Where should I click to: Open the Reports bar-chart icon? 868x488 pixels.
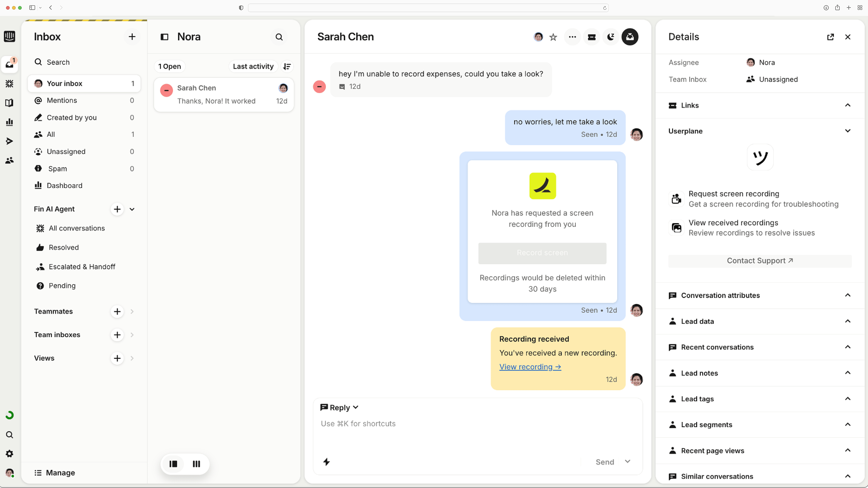10,122
